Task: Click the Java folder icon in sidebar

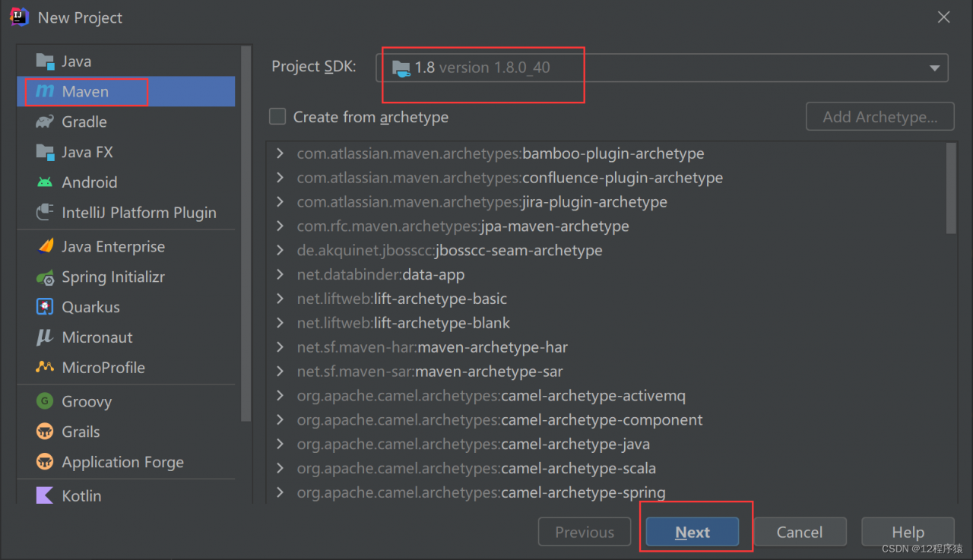Action: pyautogui.click(x=45, y=62)
